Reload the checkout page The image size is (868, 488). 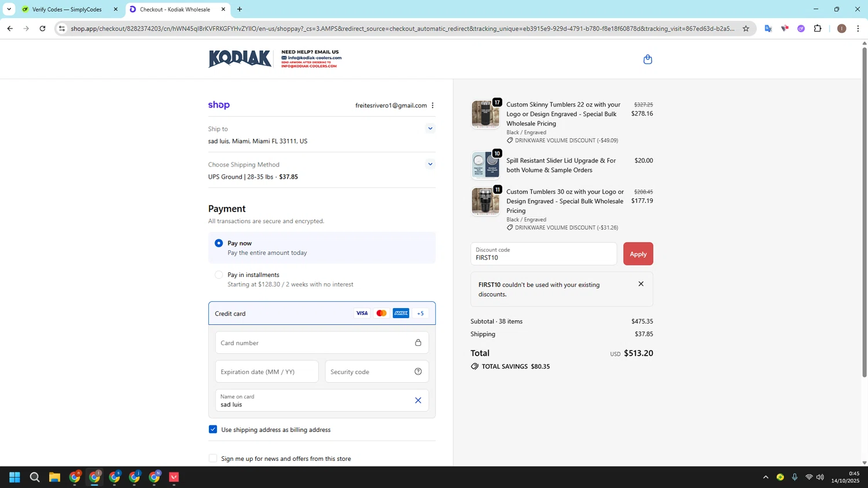pyautogui.click(x=42, y=28)
